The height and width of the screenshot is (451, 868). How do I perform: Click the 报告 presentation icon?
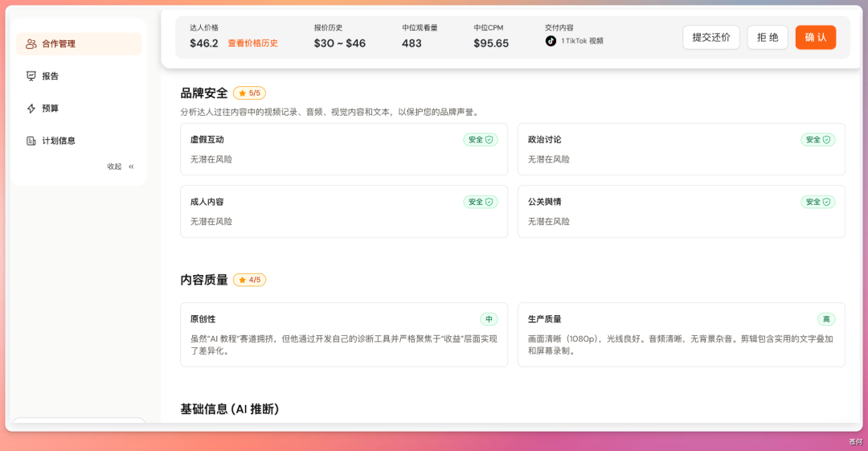click(x=31, y=76)
